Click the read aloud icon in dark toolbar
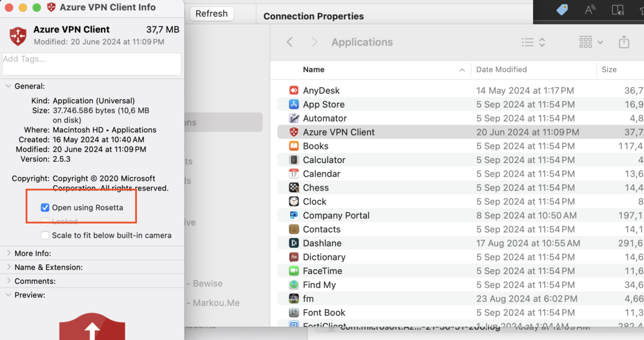 (590, 10)
